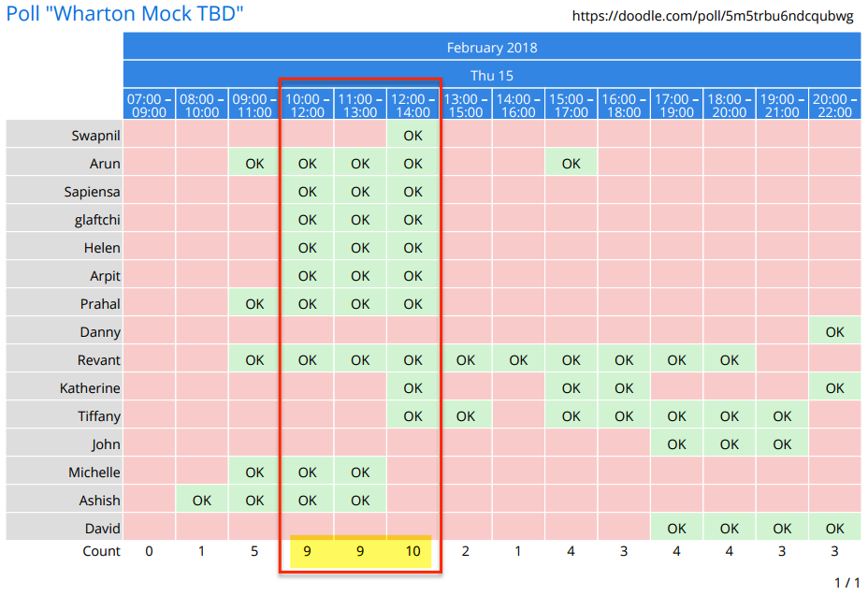The width and height of the screenshot is (868, 596).
Task: Toggle Revant's OK cell at 14:00 – 16:00
Action: 517,360
